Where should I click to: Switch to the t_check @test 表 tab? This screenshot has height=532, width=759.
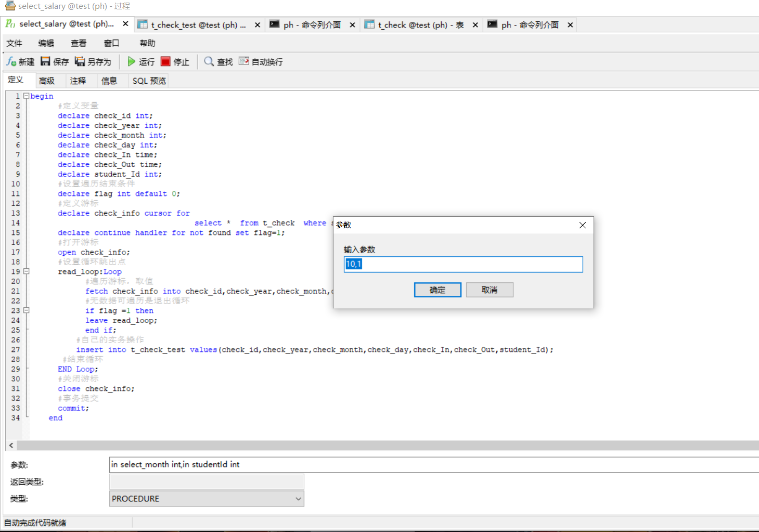tap(420, 25)
